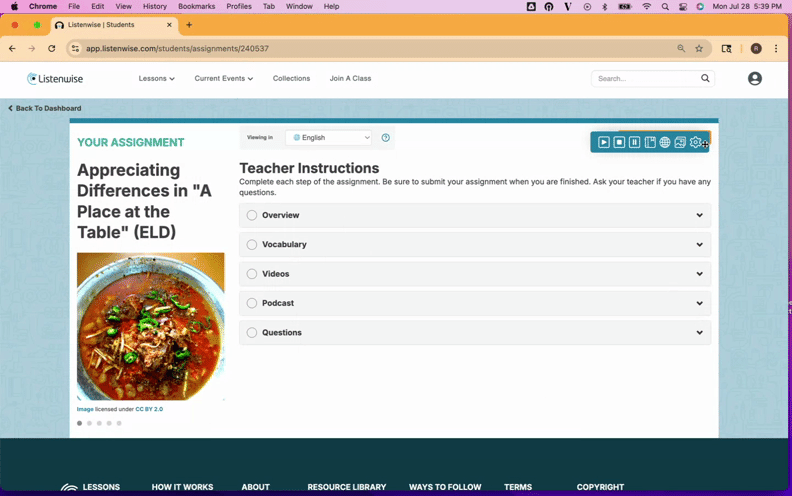Click the pause icon in the reader toolbar
The height and width of the screenshot is (496, 792).
click(x=634, y=142)
